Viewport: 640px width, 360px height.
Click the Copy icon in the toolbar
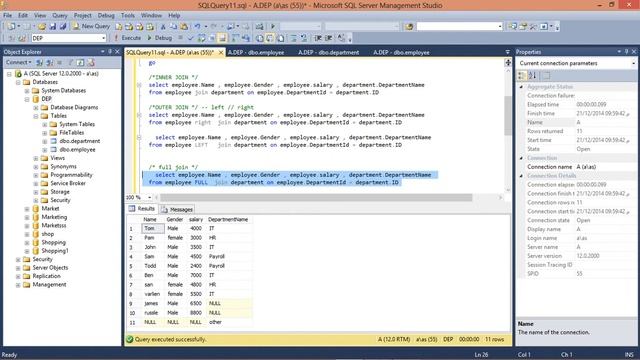pyautogui.click(x=173, y=27)
